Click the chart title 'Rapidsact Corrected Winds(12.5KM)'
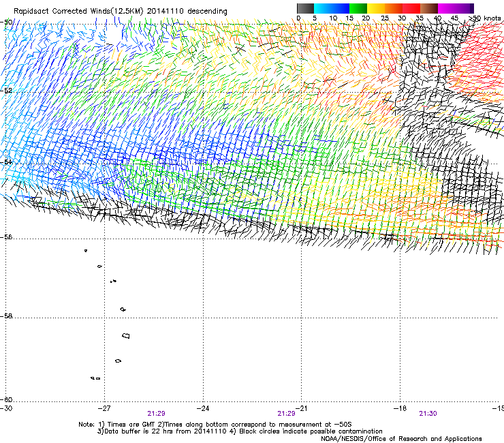The image size is (504, 443). pyautogui.click(x=78, y=12)
